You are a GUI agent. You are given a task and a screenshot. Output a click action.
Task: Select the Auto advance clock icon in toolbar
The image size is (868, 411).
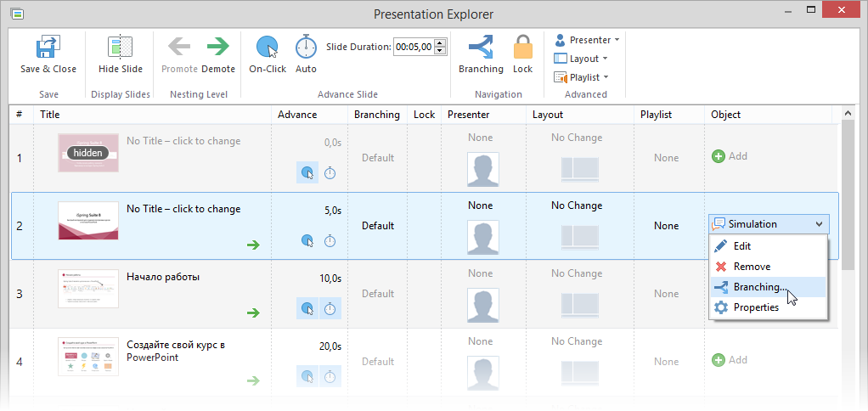(306, 47)
